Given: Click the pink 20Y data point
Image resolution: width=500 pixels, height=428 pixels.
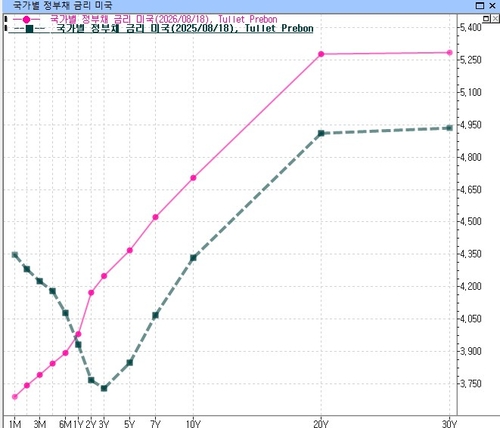Looking at the screenshot, I should [x=321, y=54].
